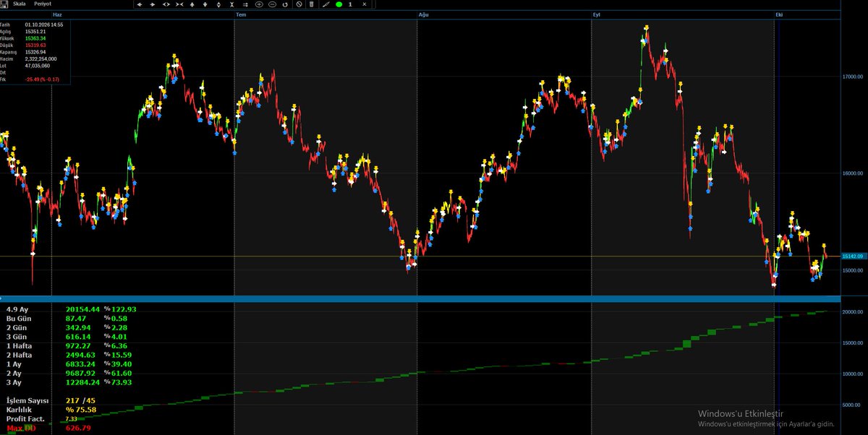Click the blue divider bar between panels

click(x=420, y=298)
